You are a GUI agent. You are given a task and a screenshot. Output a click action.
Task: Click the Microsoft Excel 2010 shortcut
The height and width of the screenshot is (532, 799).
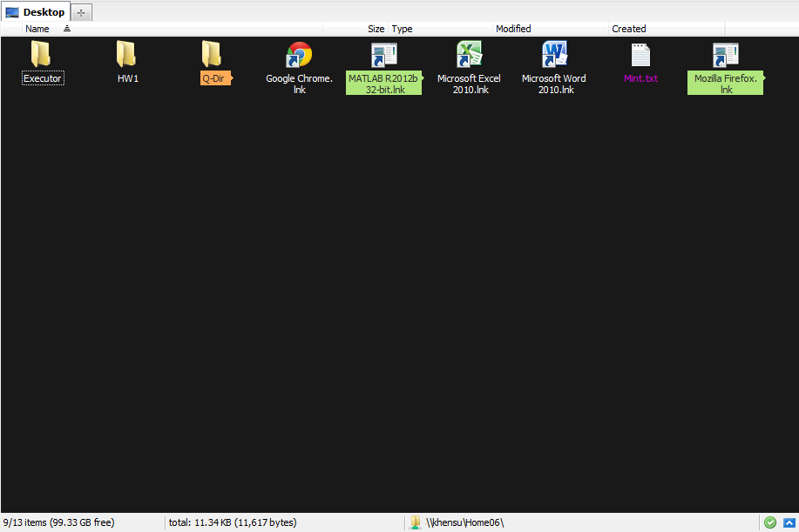click(469, 56)
